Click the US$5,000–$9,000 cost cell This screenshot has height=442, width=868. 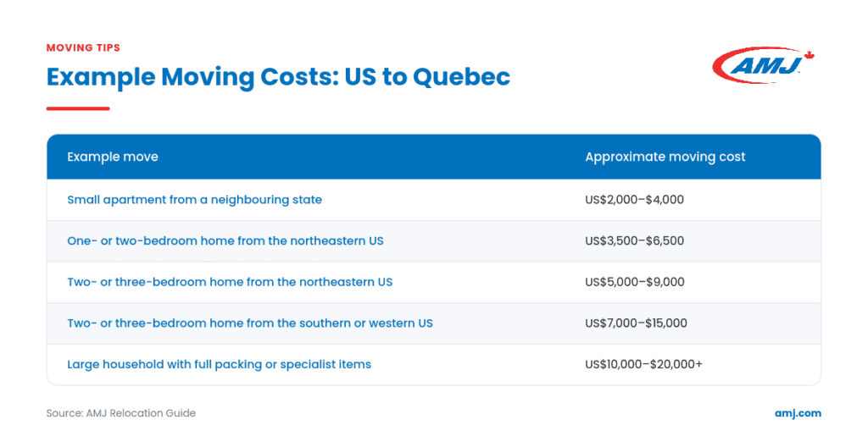point(634,282)
